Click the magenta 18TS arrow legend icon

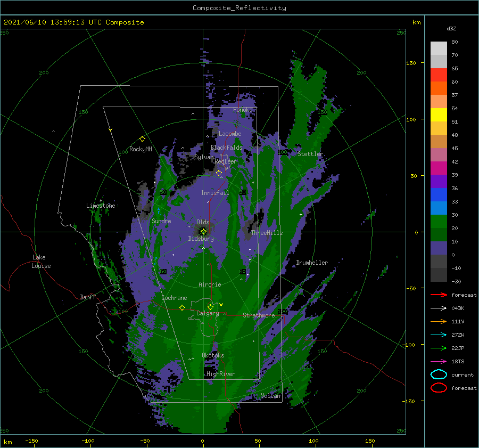pyautogui.click(x=439, y=362)
